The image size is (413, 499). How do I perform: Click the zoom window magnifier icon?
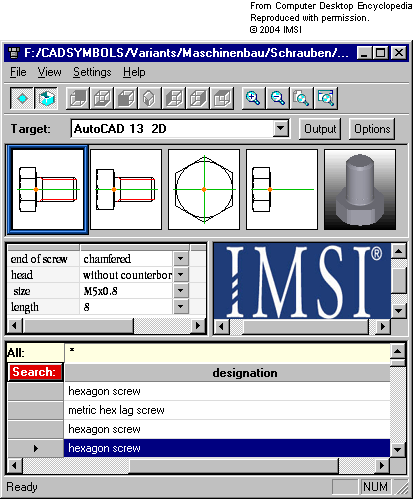pos(325,98)
